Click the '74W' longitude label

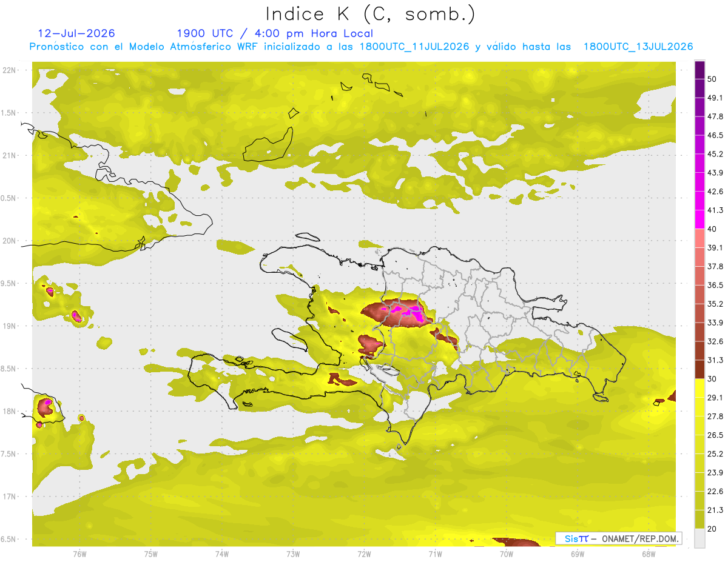221,554
